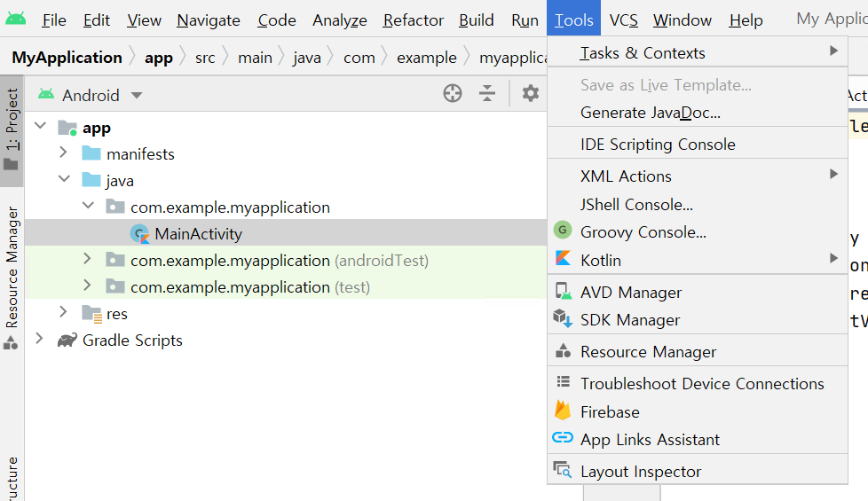Expand the androidTest package
868x501 pixels.
point(87,258)
